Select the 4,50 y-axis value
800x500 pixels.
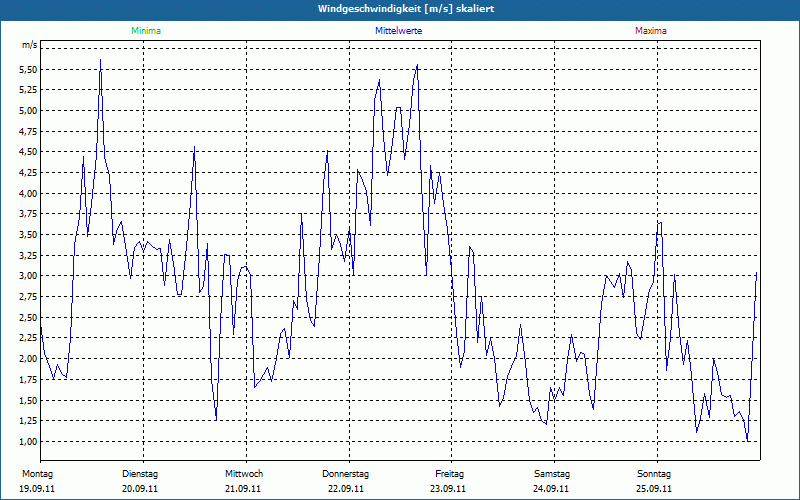click(28, 152)
